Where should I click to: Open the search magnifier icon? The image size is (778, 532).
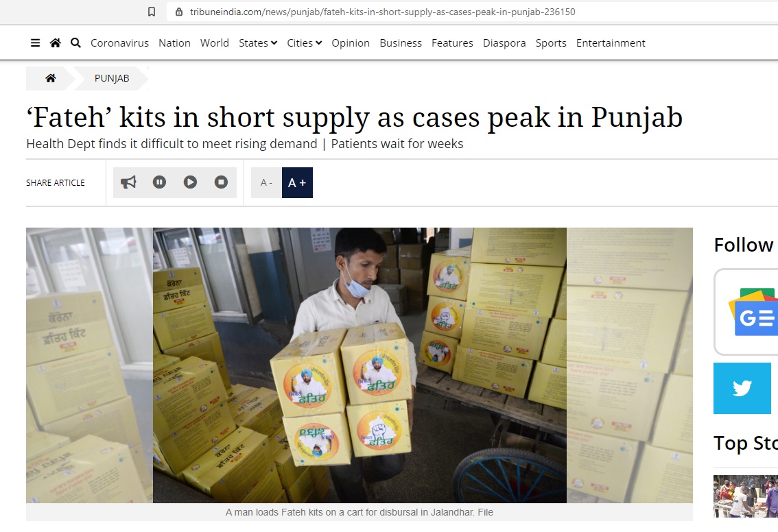75,43
